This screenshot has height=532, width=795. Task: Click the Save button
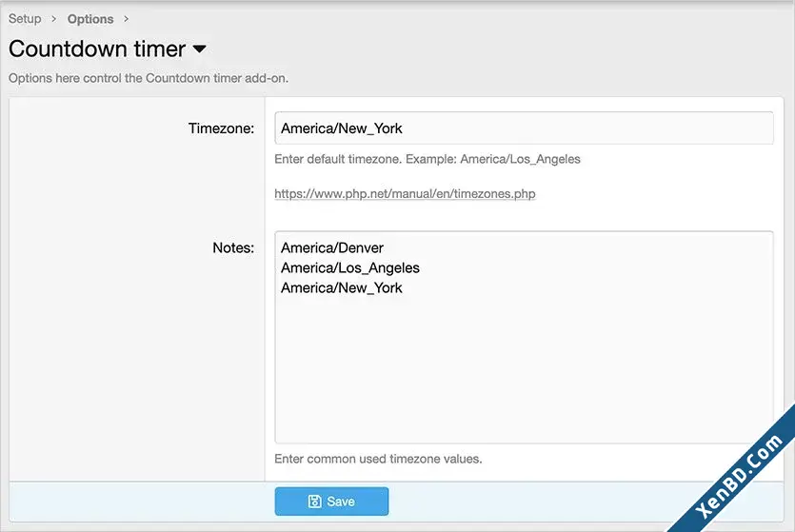[331, 502]
